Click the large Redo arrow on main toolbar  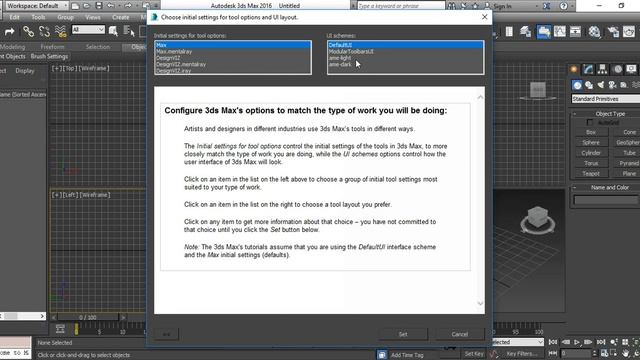(x=9, y=31)
